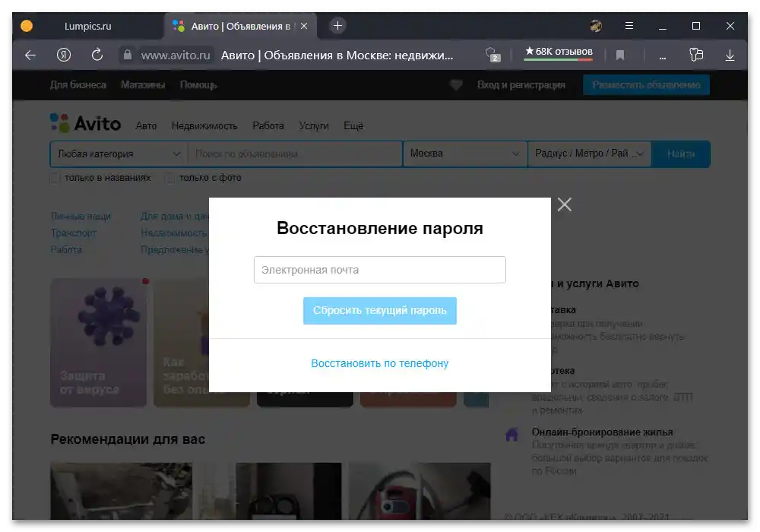760x532 pixels.
Task: Open a new browser tab
Action: (x=338, y=26)
